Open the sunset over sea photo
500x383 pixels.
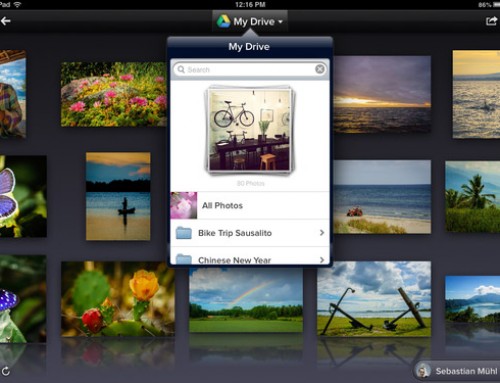382,94
